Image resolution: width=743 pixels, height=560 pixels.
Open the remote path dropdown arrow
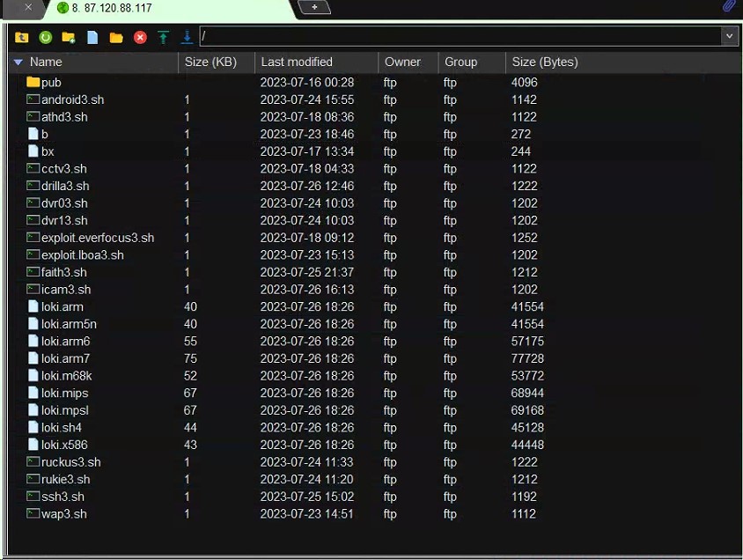(x=729, y=36)
